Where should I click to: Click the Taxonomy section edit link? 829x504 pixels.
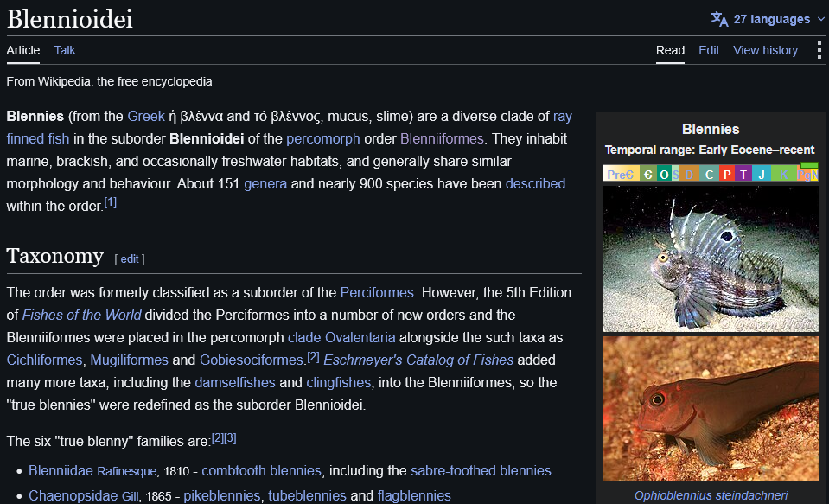130,259
